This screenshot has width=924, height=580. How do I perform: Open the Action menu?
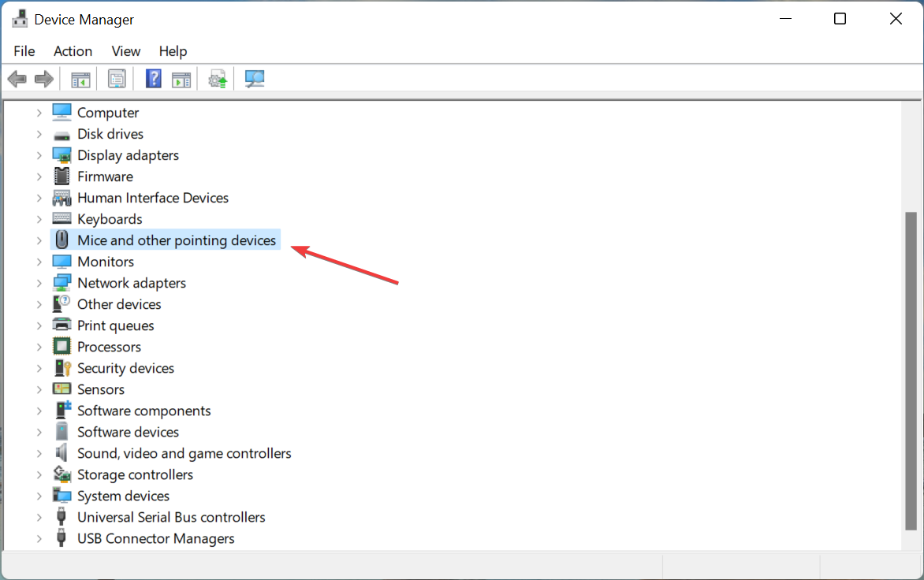pos(73,51)
